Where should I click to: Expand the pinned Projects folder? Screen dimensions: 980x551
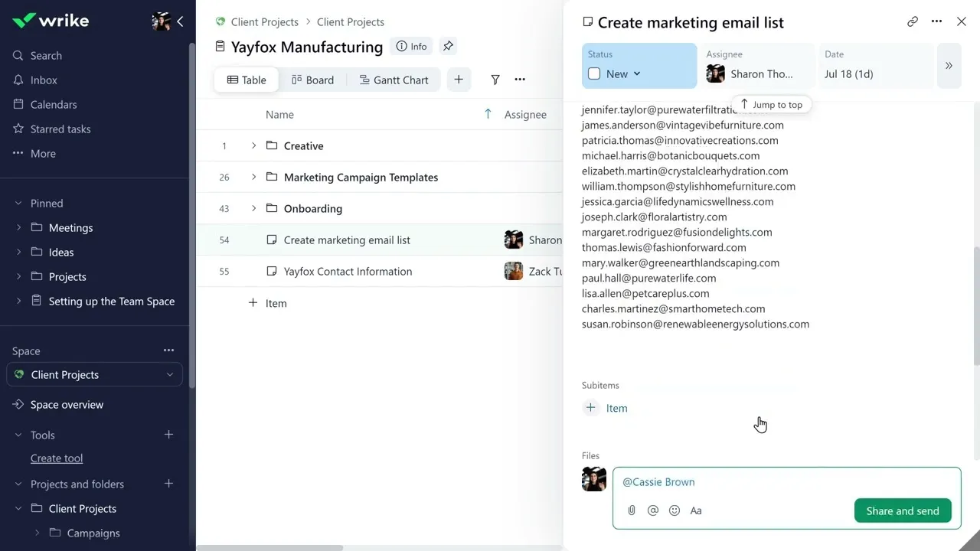tap(18, 277)
